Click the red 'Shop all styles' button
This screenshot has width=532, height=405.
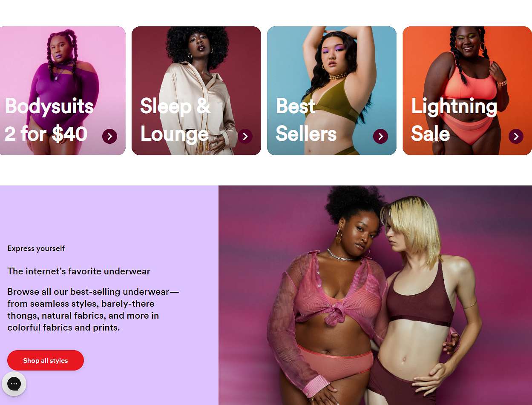[46, 360]
